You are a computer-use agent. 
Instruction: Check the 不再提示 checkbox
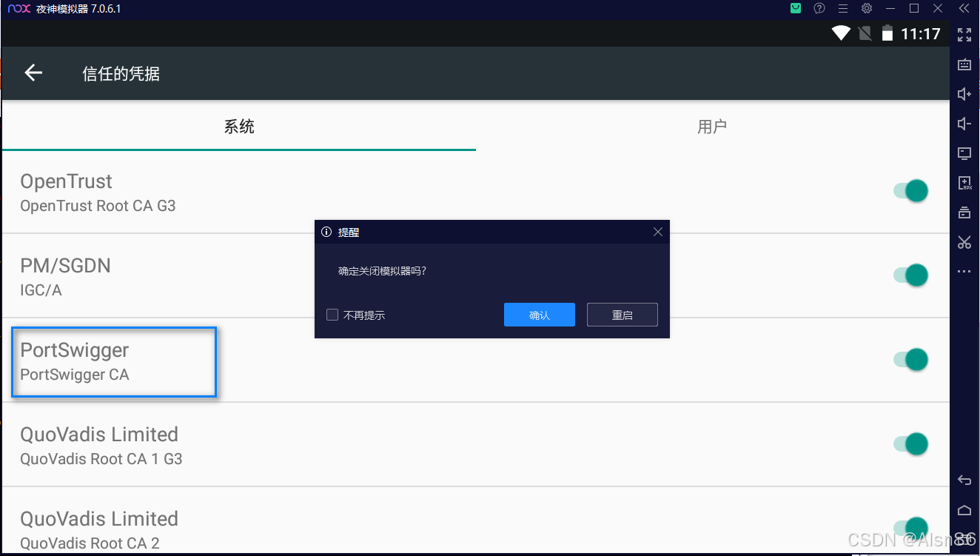click(x=332, y=315)
